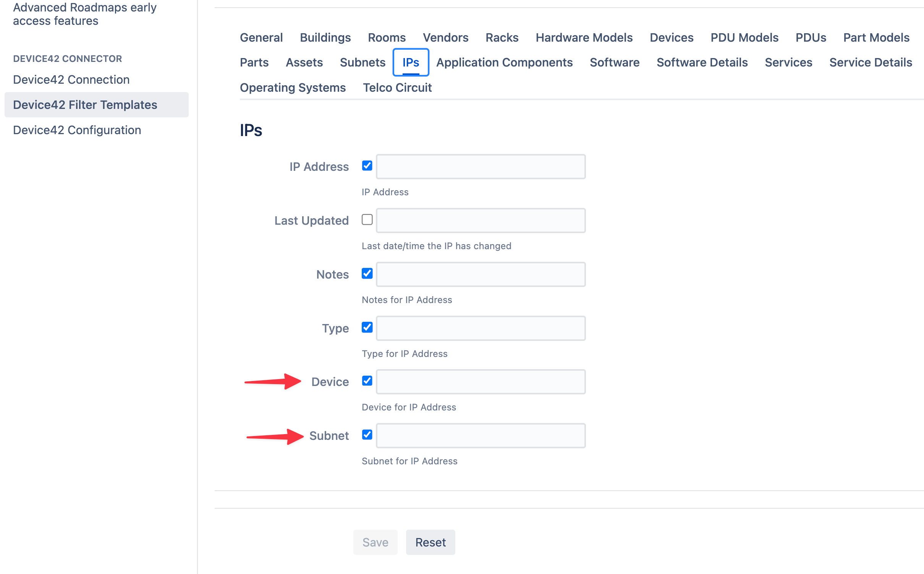The image size is (924, 574).
Task: Disable the IP Address checkbox
Action: [x=367, y=166]
